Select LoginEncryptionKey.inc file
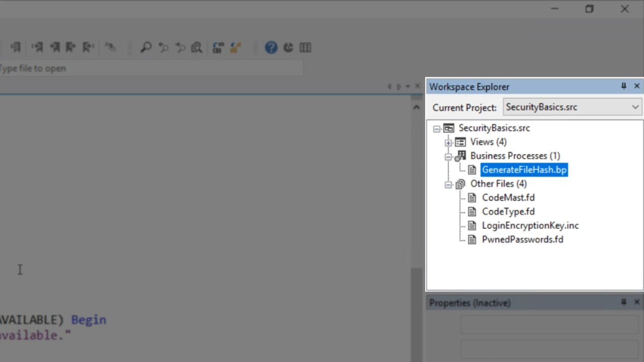This screenshot has height=362, width=644. click(530, 226)
